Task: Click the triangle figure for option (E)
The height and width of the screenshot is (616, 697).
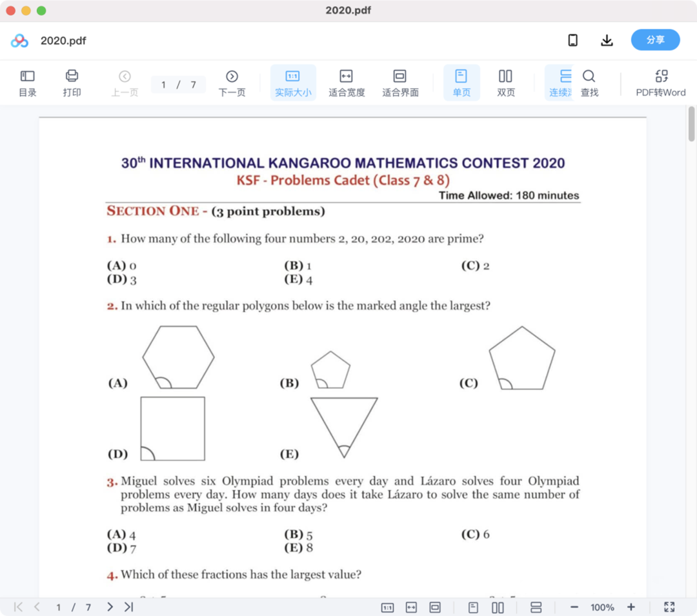Action: pos(344,427)
